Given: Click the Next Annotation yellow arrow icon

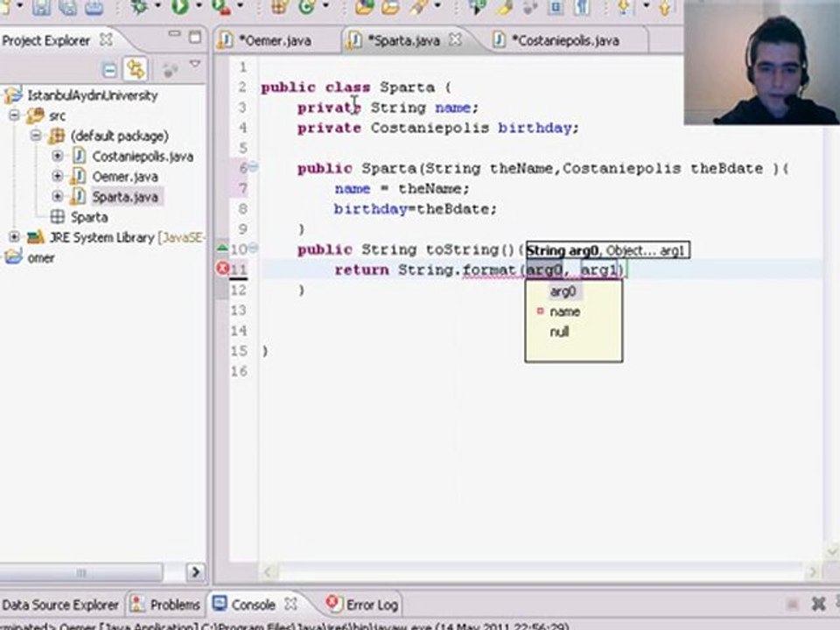Looking at the screenshot, I should coord(624,6).
